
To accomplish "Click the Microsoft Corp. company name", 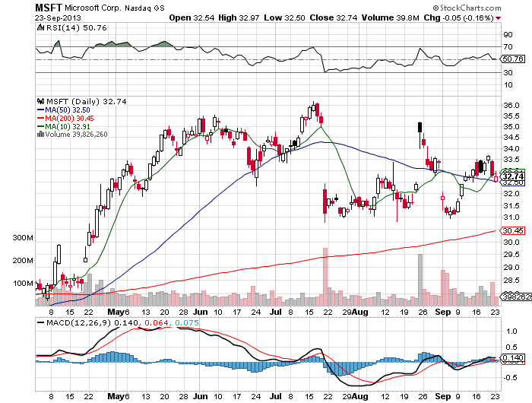I will 93,8.
